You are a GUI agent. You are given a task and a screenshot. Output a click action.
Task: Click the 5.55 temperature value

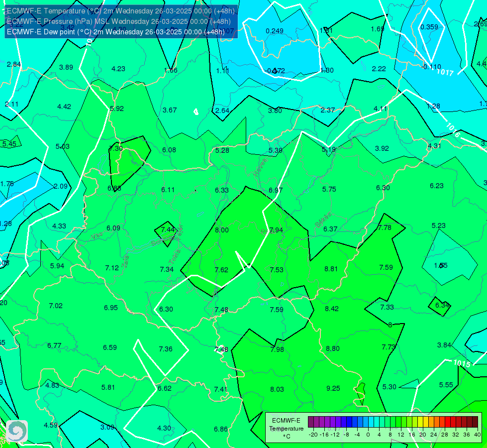tap(446, 385)
